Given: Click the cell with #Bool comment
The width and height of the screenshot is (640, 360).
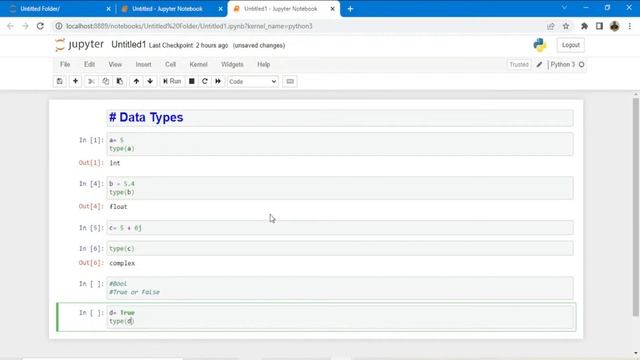Looking at the screenshot, I should tap(340, 288).
